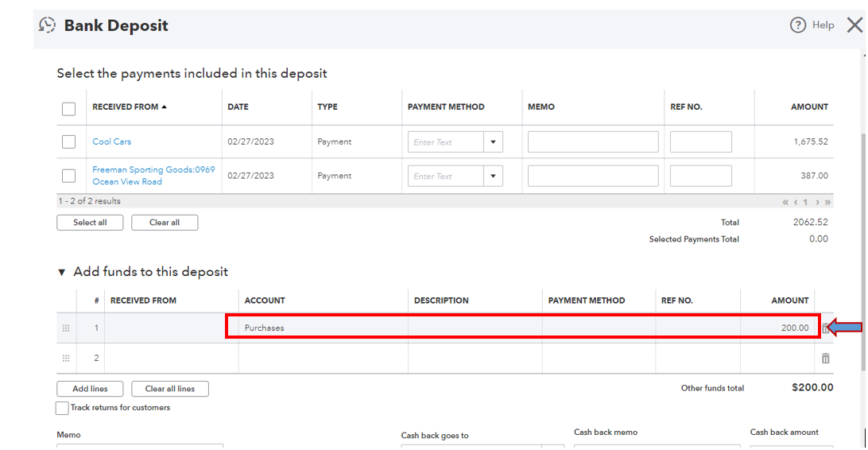
Task: Click the Select all button
Action: pyautogui.click(x=90, y=223)
